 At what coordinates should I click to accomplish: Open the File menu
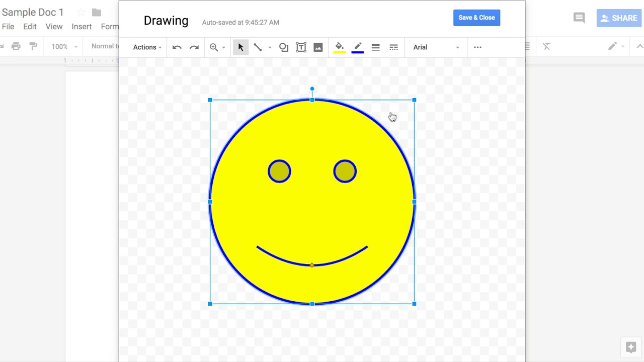click(8, 26)
